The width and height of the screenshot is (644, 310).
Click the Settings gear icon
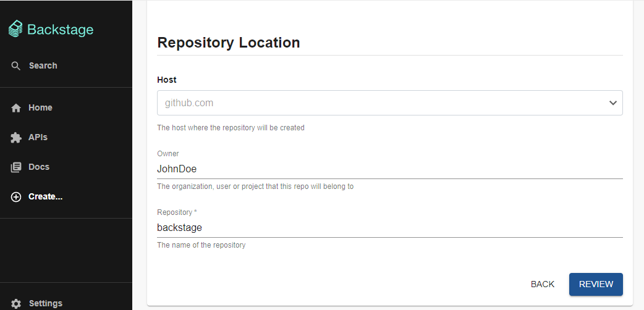point(16,303)
